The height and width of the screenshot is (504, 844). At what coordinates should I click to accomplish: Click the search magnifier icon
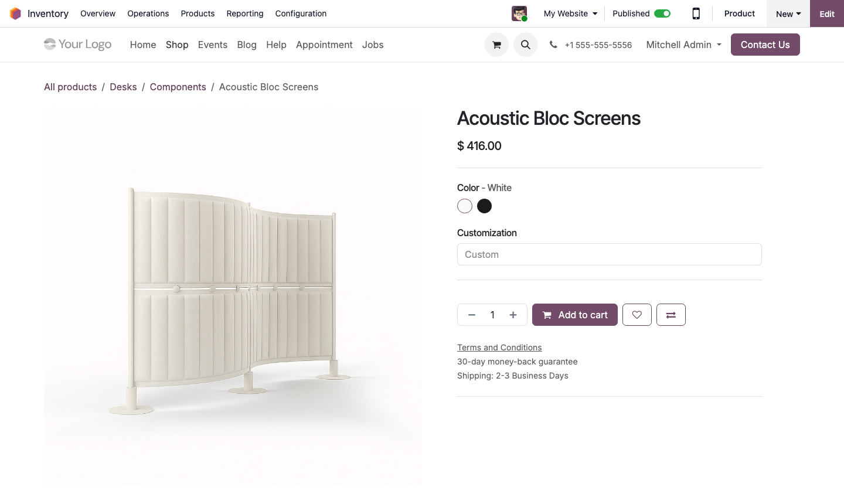pyautogui.click(x=526, y=45)
